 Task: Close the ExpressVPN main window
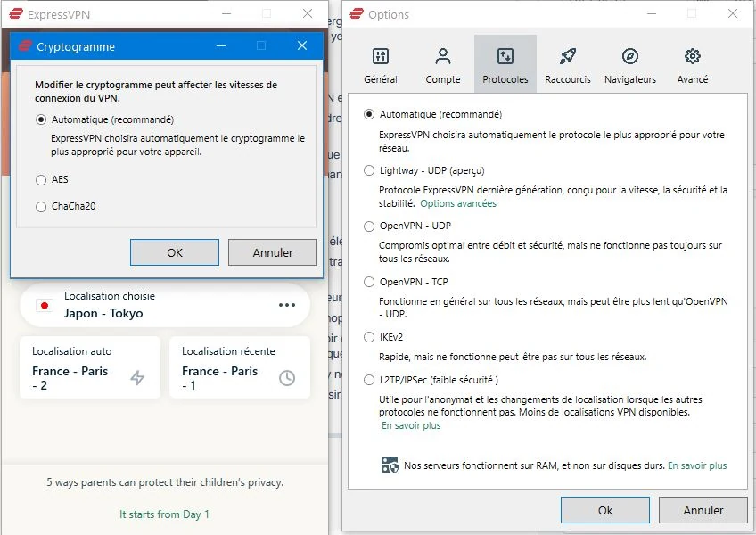(x=308, y=14)
